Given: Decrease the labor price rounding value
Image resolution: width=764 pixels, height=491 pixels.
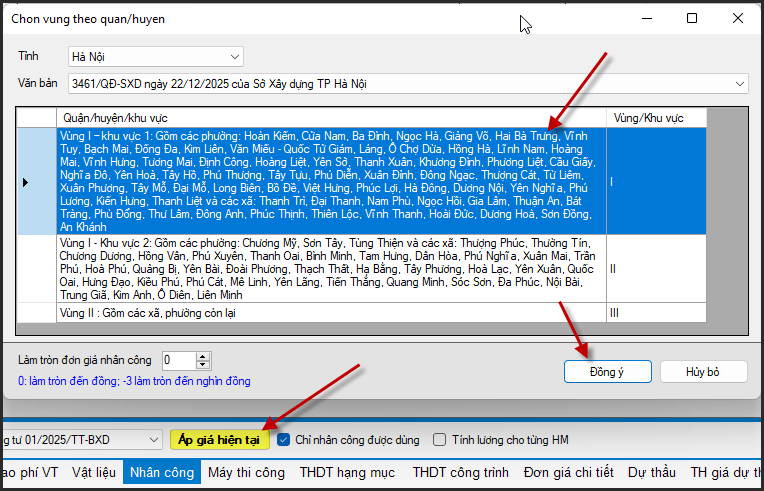Looking at the screenshot, I should pos(204,364).
